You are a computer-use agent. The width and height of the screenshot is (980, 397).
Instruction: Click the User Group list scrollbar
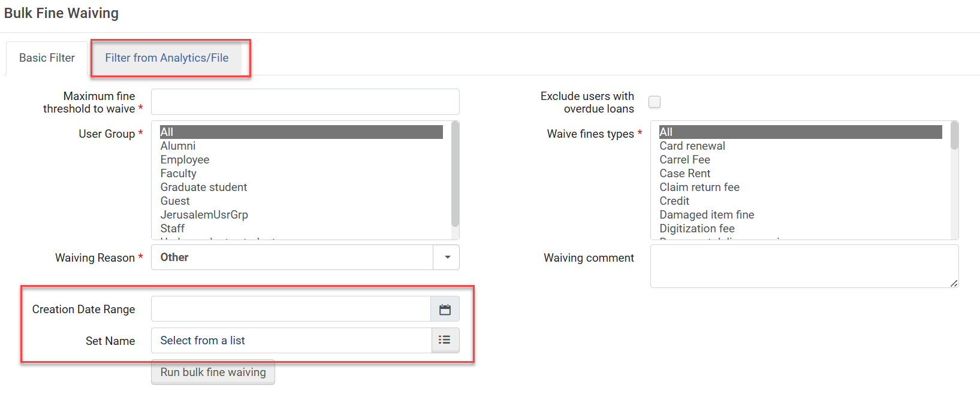[x=455, y=174]
